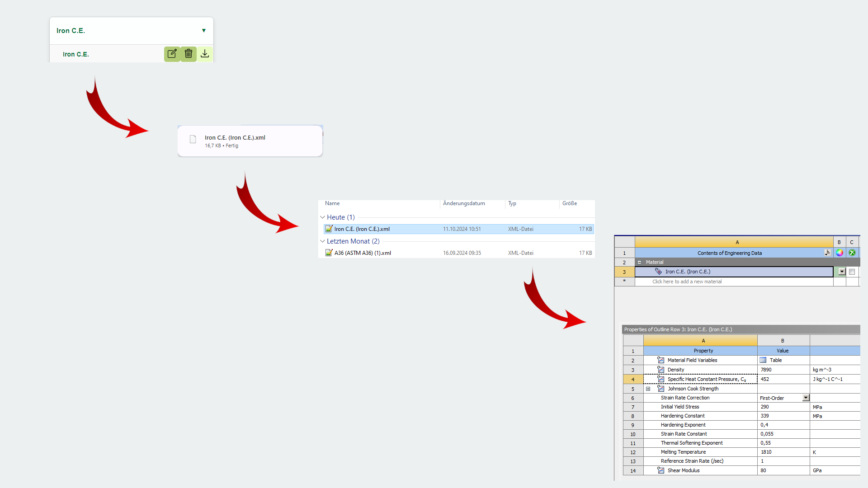This screenshot has width=868, height=488.
Task: Click the Value column header cell
Action: (x=783, y=351)
